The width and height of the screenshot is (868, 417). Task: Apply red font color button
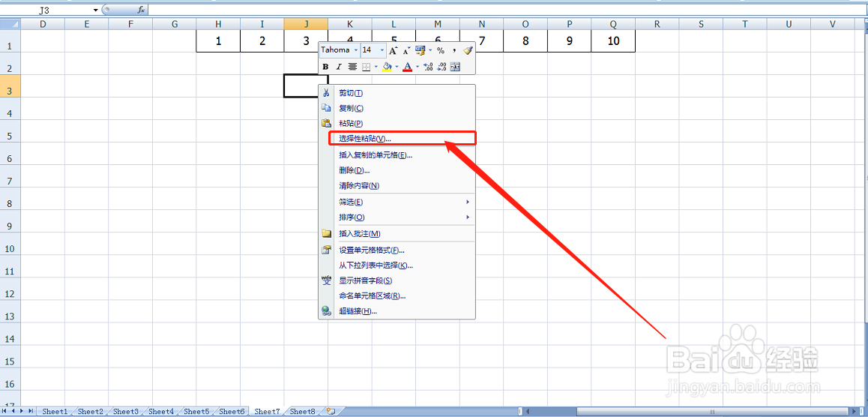tap(408, 67)
